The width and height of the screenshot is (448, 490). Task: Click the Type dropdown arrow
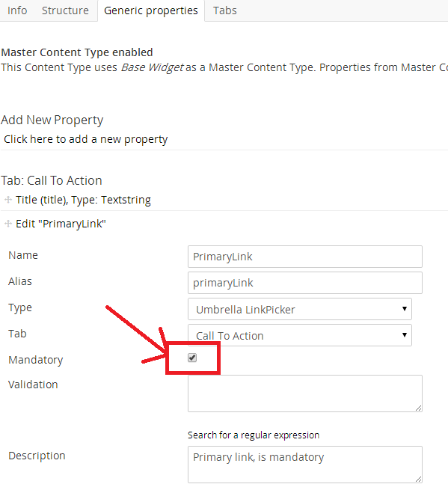coord(405,309)
